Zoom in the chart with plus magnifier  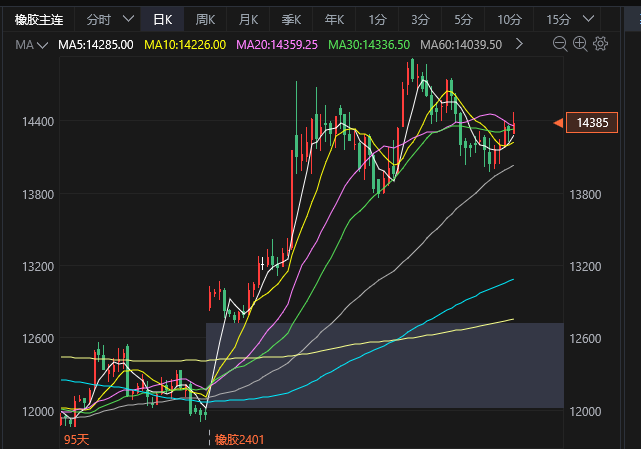click(580, 44)
